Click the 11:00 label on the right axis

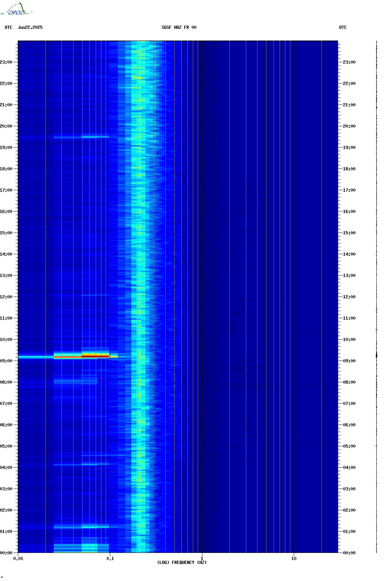pyautogui.click(x=349, y=318)
